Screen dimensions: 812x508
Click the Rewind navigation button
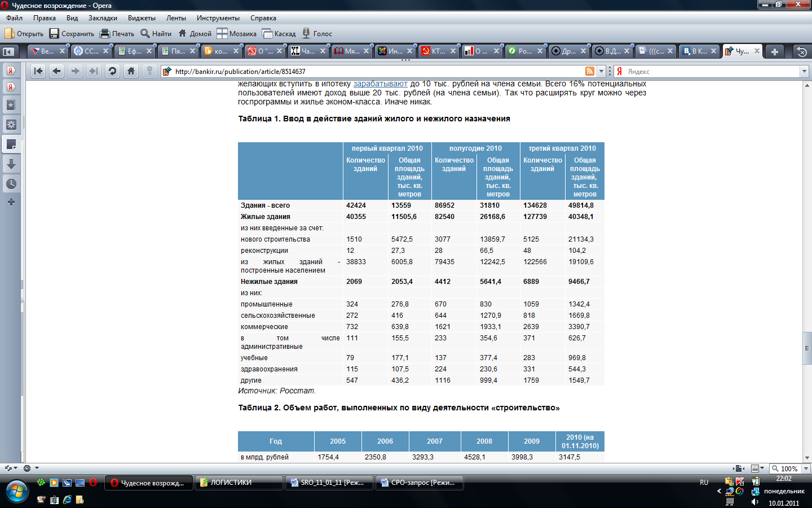point(38,71)
